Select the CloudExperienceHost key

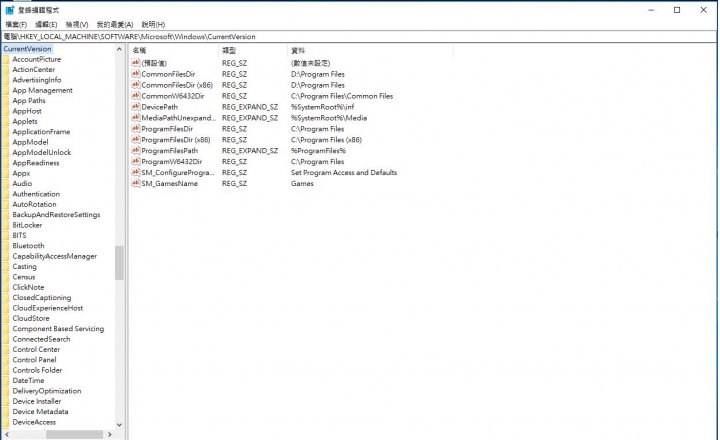(x=48, y=308)
